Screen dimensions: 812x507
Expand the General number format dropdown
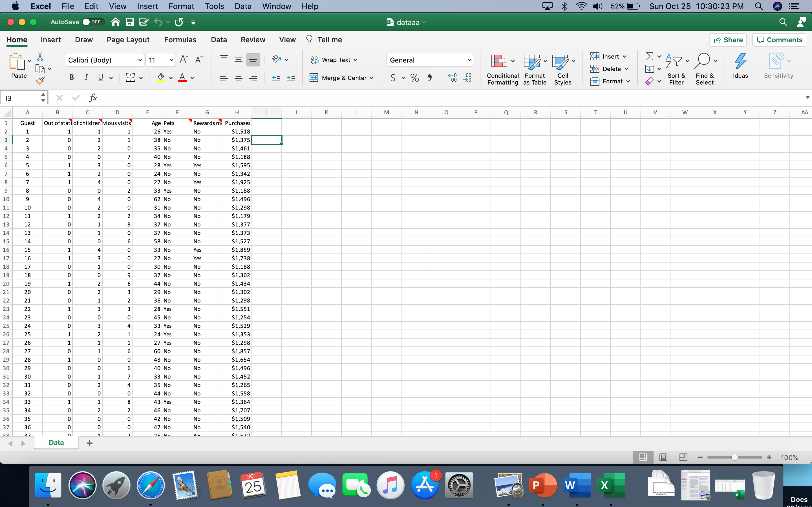469,60
